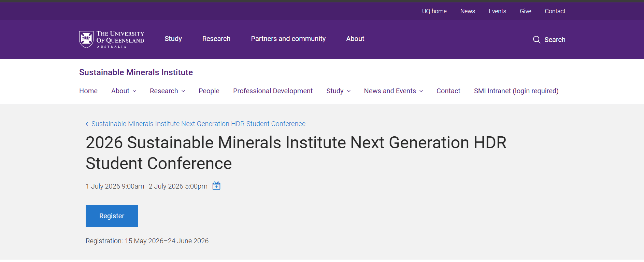Add event to calendar icon
The image size is (644, 262).
(216, 186)
